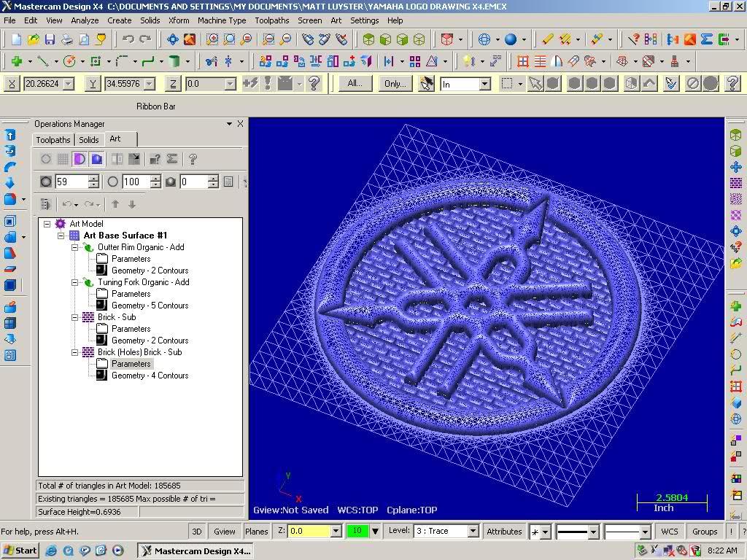This screenshot has height=560, width=747.
Task: Open the Analyze menu
Action: click(x=85, y=20)
